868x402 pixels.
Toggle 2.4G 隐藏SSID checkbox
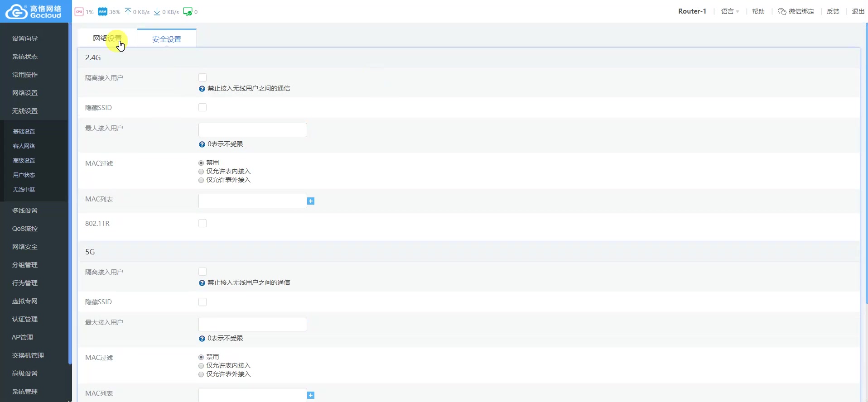[x=203, y=107]
